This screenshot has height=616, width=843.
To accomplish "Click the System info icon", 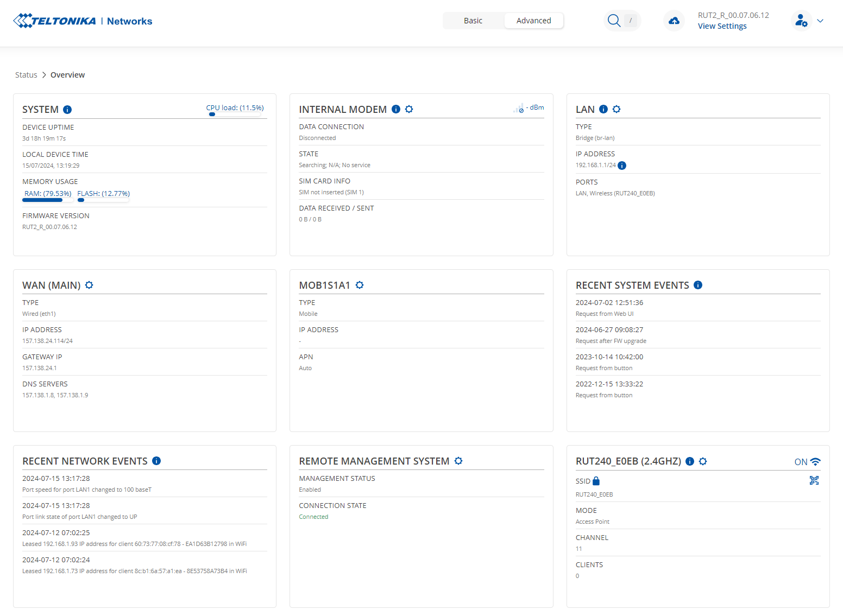I will [x=67, y=110].
